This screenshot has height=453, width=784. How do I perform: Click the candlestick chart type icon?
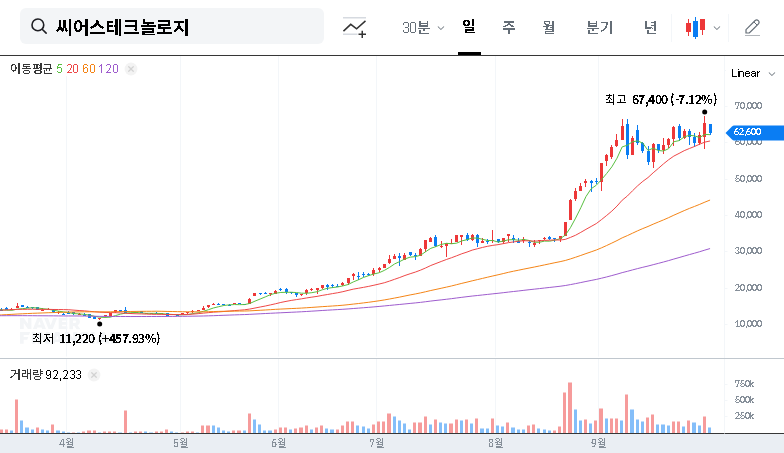point(696,28)
